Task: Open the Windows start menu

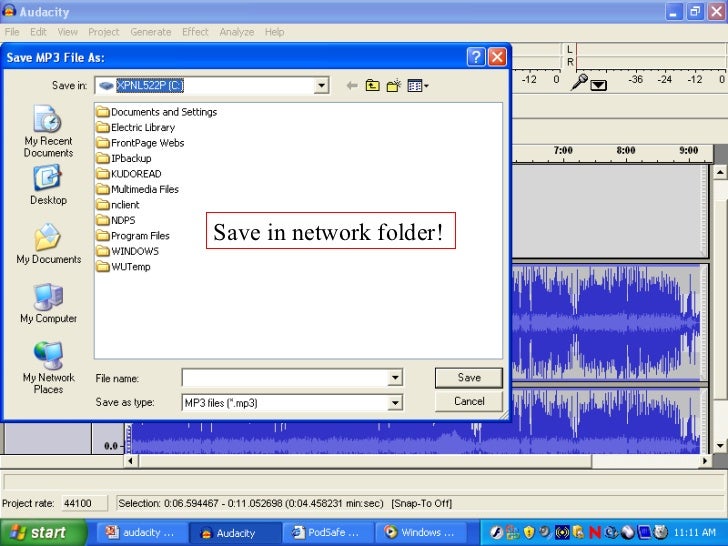Action: click(43, 533)
